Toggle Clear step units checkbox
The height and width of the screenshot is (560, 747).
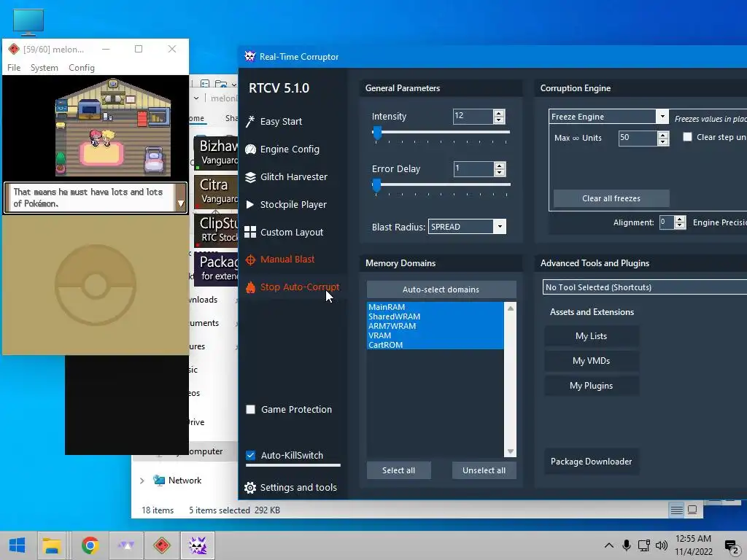(687, 137)
